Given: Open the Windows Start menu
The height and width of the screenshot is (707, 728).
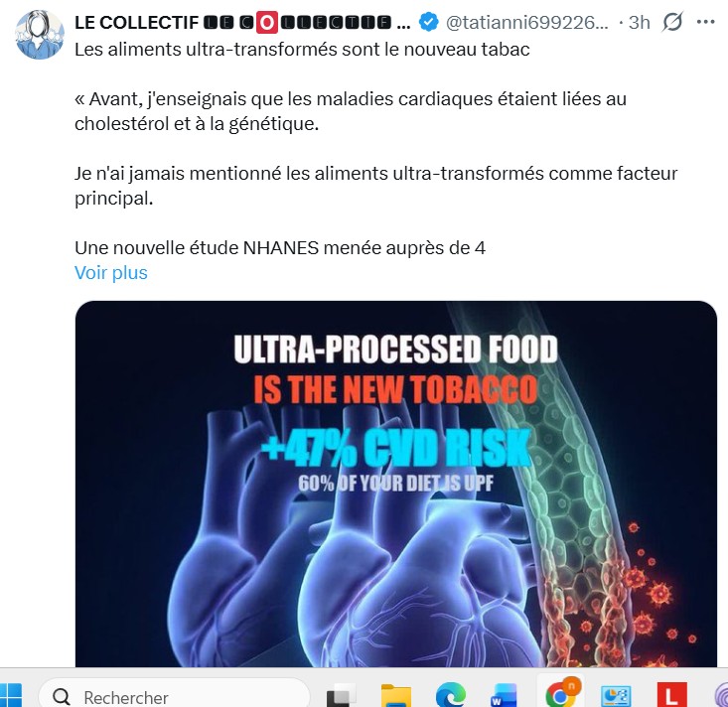Looking at the screenshot, I should (9, 696).
